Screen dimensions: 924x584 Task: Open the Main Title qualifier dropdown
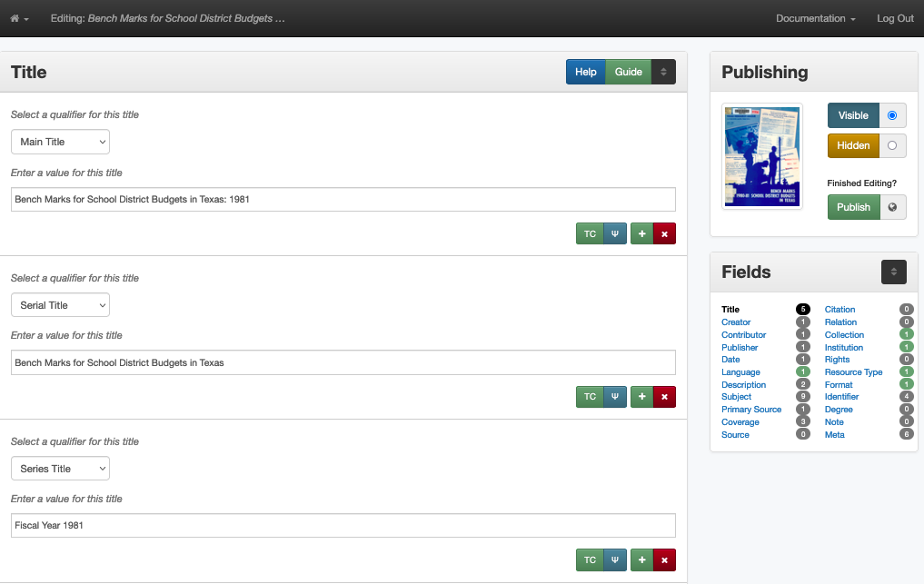[x=60, y=142]
